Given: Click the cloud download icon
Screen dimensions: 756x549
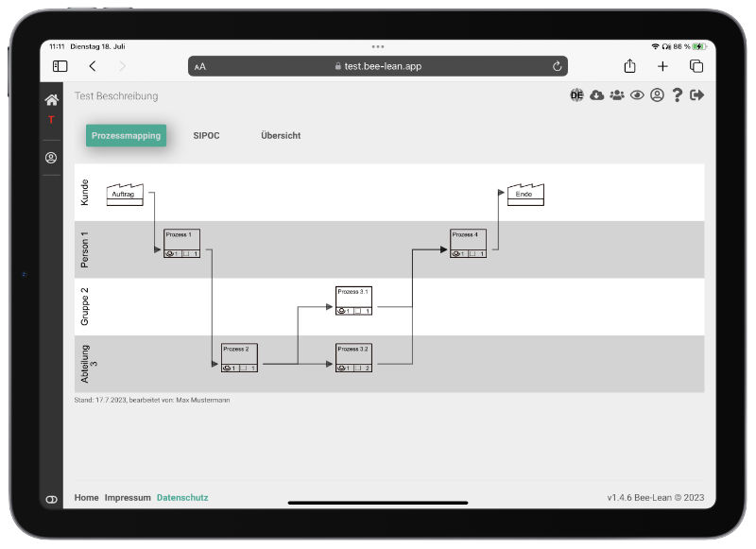Looking at the screenshot, I should (597, 94).
